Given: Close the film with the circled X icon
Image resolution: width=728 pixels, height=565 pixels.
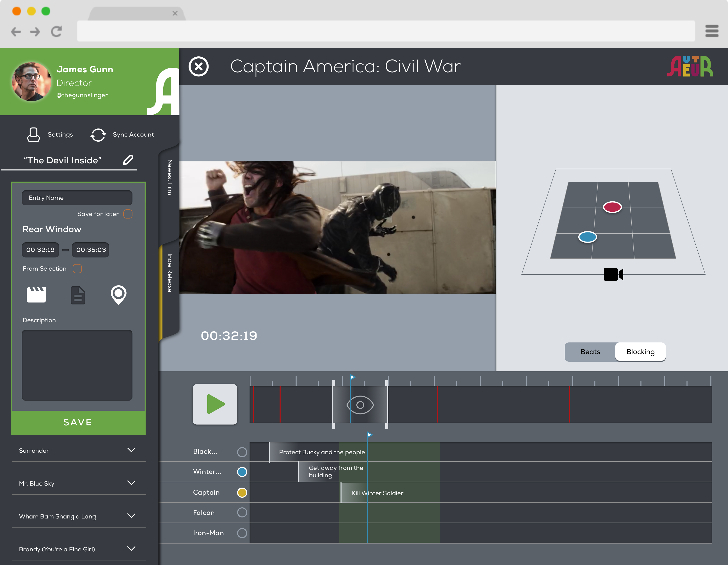Looking at the screenshot, I should (x=199, y=67).
